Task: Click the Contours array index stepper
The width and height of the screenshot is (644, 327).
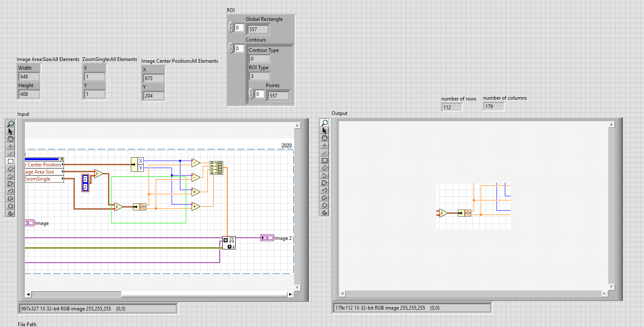Action: point(231,48)
